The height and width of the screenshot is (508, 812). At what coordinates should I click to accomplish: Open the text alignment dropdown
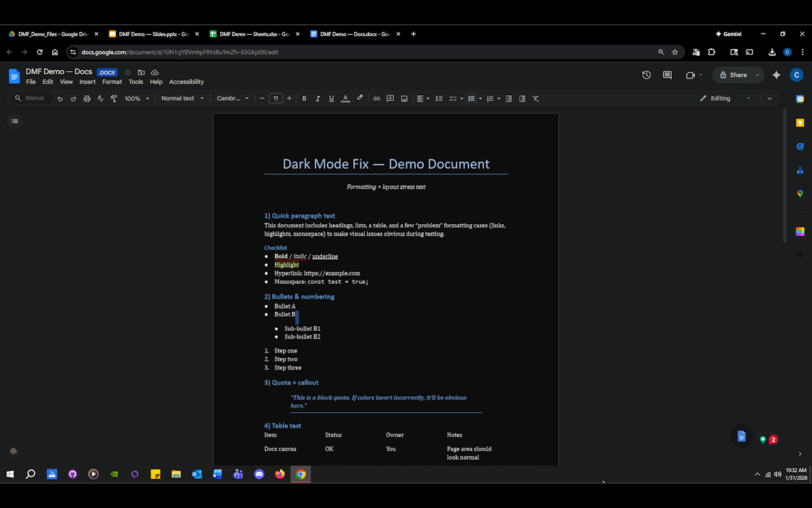(x=423, y=98)
